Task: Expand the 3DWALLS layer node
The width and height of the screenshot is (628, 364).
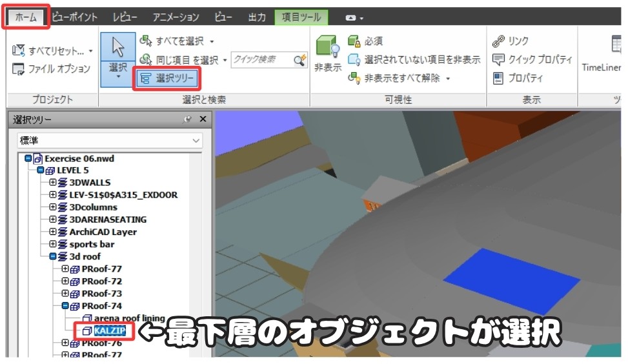Action: click(x=53, y=183)
